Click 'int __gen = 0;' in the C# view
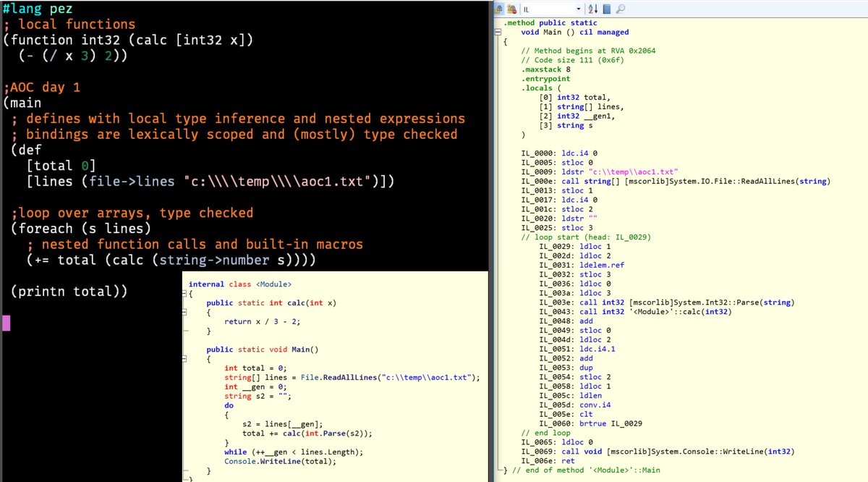This screenshot has width=868, height=482. (x=257, y=387)
